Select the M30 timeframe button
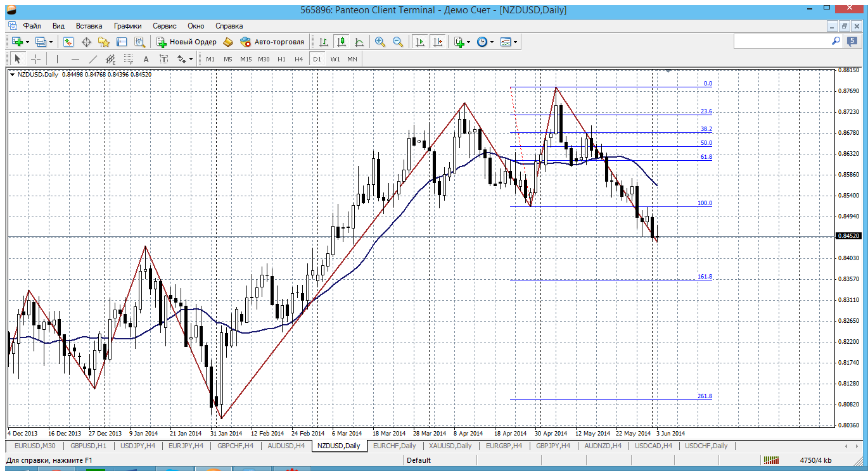Viewport: 868px width, 471px height. coord(264,59)
